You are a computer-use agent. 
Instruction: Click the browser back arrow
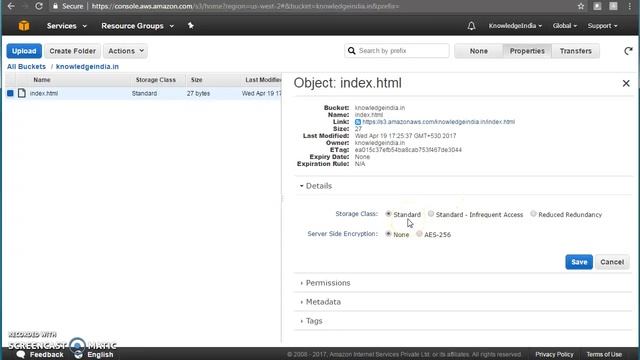point(11,6)
